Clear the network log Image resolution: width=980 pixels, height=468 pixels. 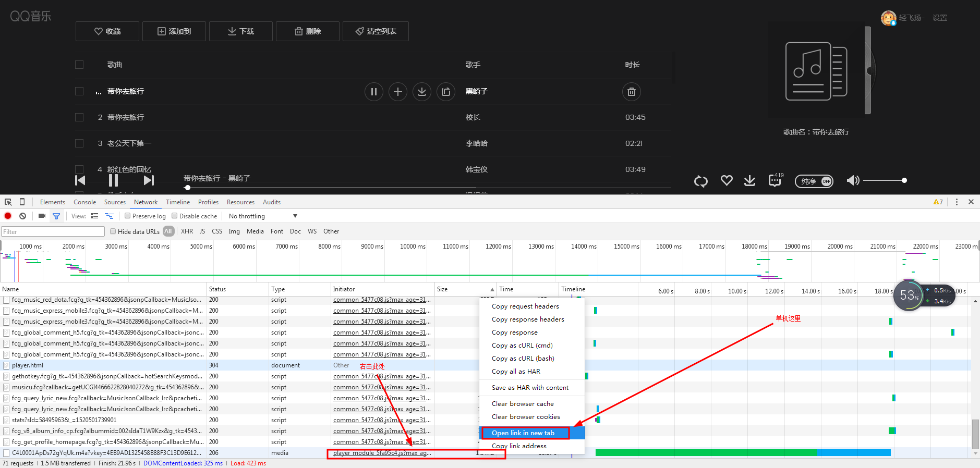coord(22,216)
